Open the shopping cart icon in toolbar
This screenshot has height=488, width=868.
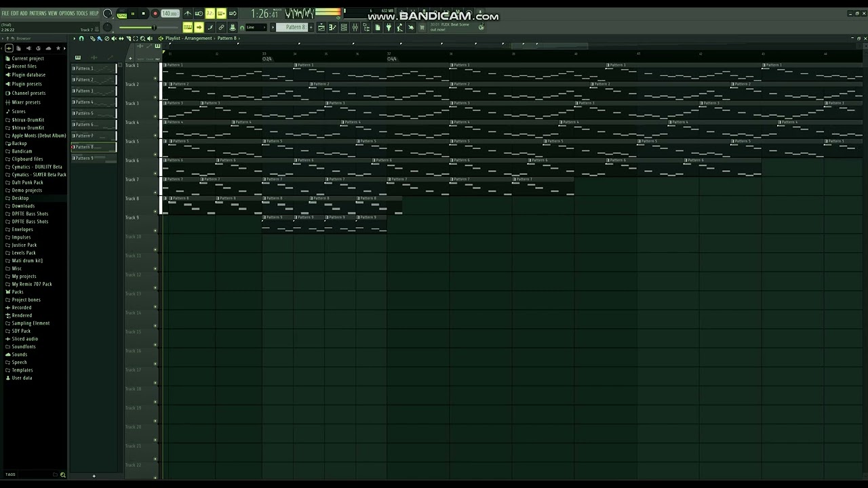[422, 27]
